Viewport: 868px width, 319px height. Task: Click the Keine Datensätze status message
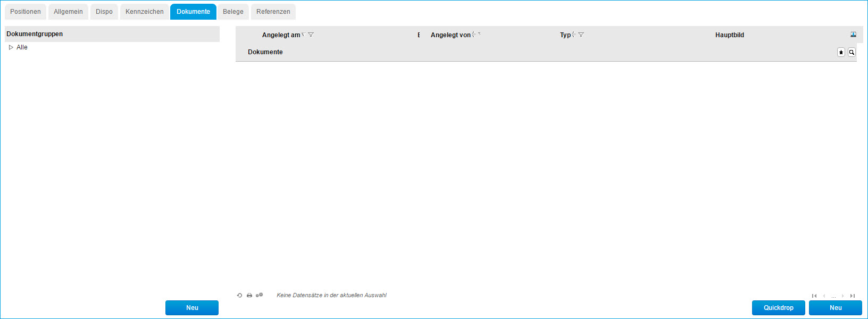331,295
